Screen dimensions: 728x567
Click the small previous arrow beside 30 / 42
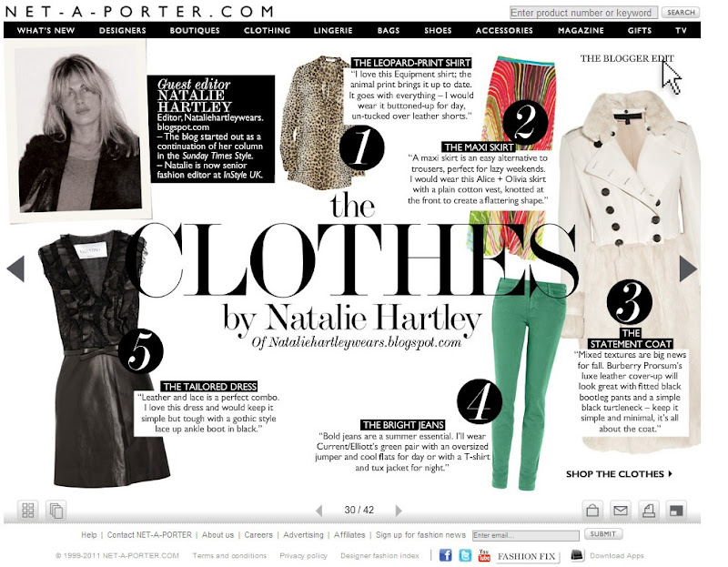[x=319, y=511]
